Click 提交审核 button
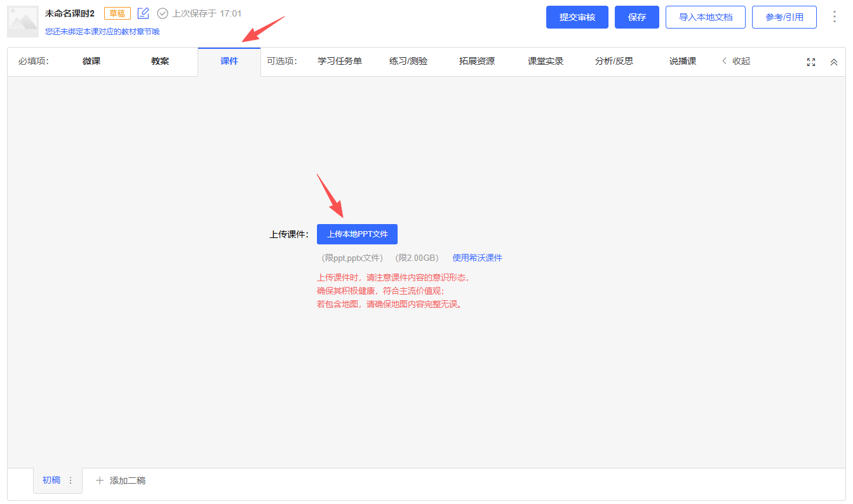This screenshot has height=504, width=853. pos(577,17)
